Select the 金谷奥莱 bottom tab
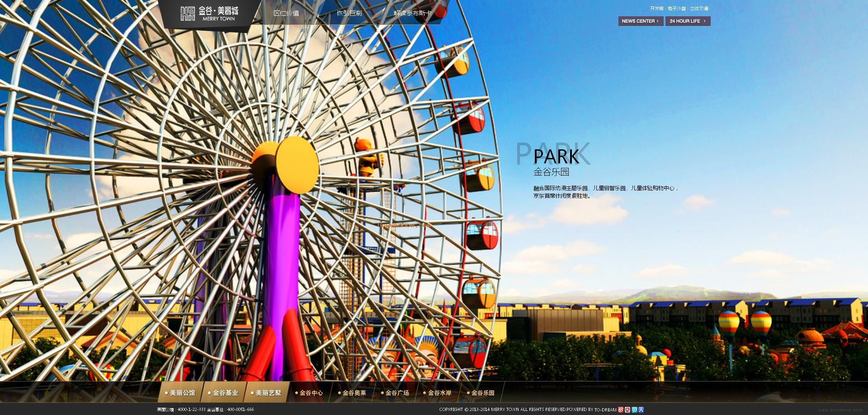868x415 pixels. click(x=352, y=393)
